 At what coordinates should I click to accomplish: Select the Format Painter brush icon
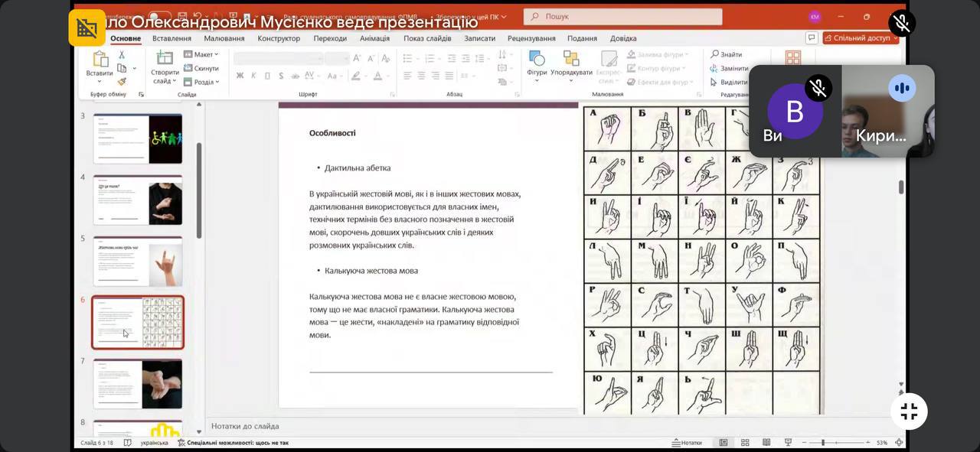point(121,82)
